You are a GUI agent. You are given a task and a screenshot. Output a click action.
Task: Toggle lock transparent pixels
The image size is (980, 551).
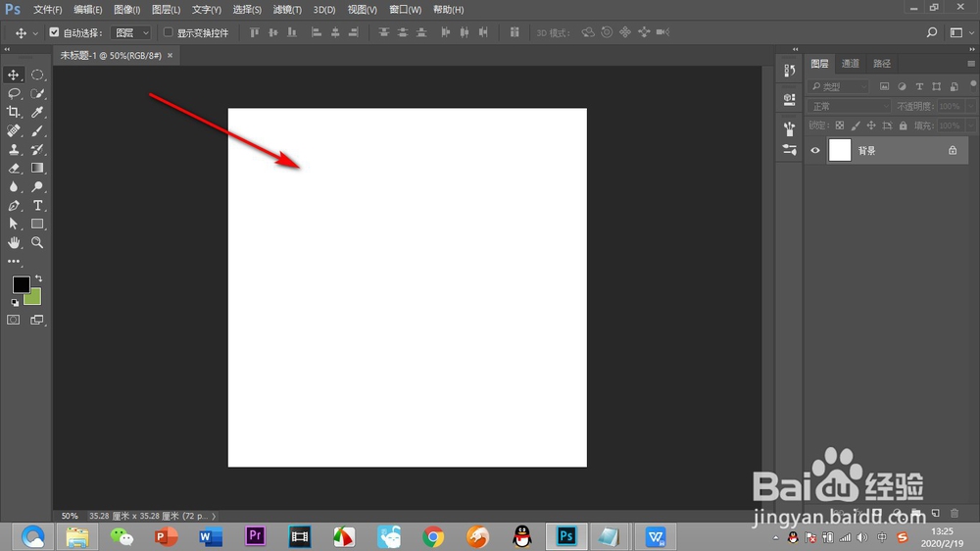tap(840, 125)
